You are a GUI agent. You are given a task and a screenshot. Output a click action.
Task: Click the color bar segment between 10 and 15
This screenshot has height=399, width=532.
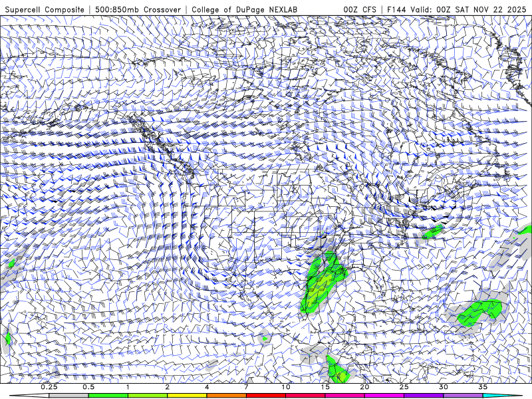(x=305, y=396)
